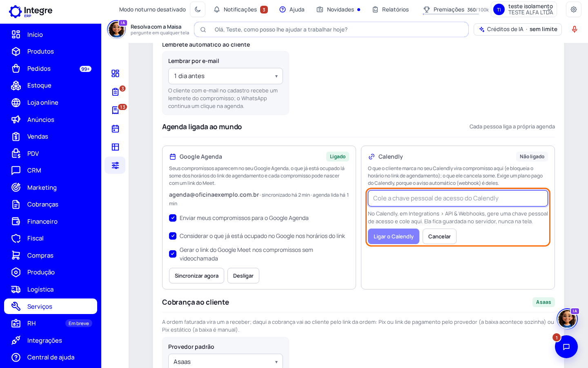Click the floating IA assistant avatar
The image size is (588, 368).
(x=567, y=319)
